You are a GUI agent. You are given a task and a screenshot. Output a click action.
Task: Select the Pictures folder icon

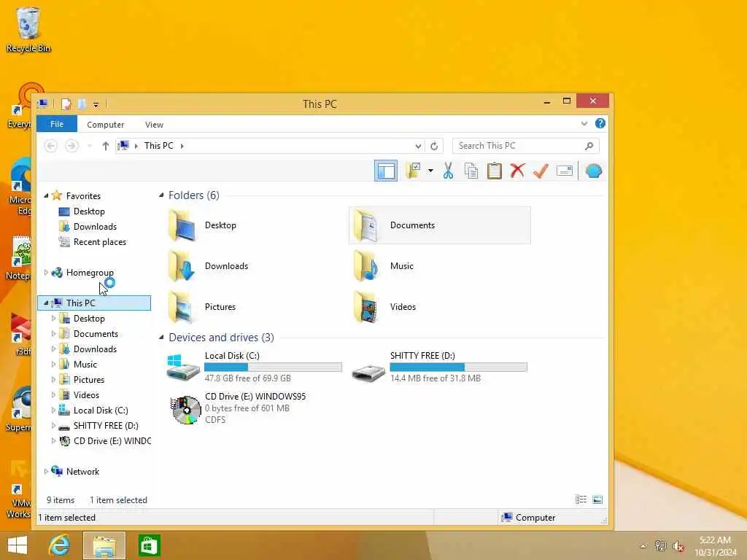(x=182, y=307)
